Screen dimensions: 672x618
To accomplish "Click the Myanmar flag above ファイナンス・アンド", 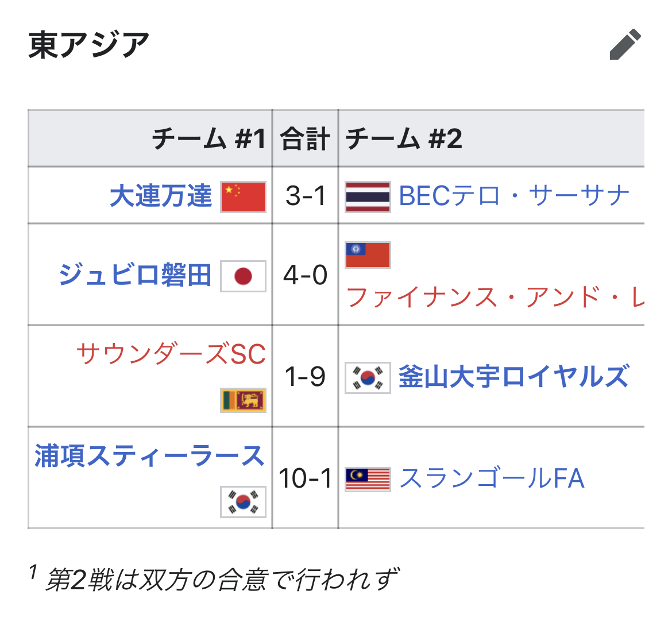I will (368, 255).
